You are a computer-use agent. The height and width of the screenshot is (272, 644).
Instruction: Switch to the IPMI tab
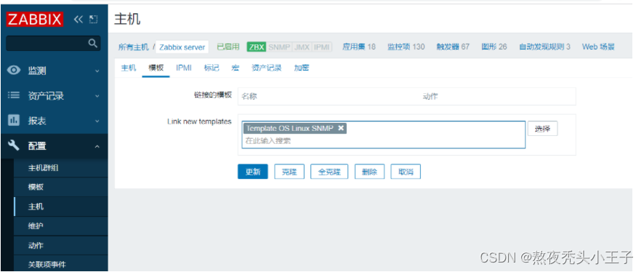tap(184, 68)
